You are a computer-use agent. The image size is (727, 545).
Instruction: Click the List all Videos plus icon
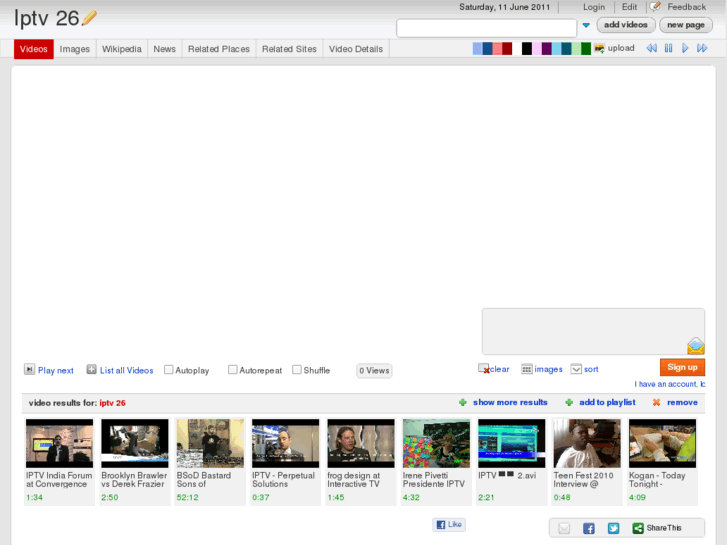point(91,370)
